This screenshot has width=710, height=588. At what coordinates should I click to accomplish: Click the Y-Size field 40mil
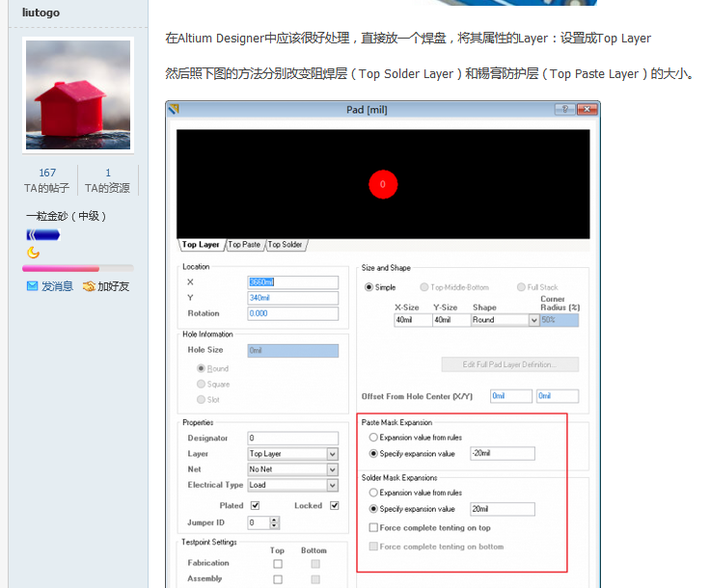click(x=451, y=320)
